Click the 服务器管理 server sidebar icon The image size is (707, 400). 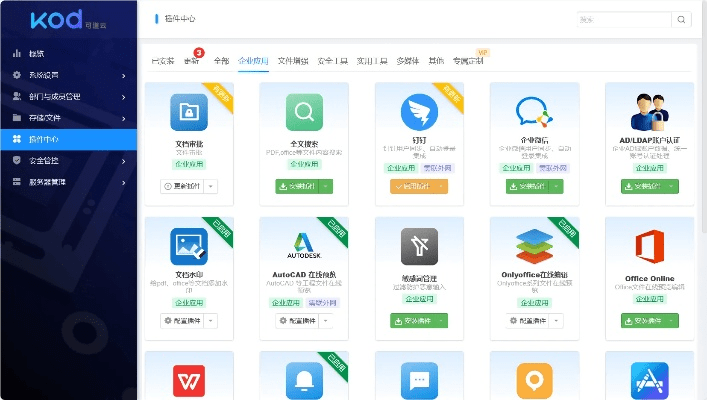pos(17,182)
